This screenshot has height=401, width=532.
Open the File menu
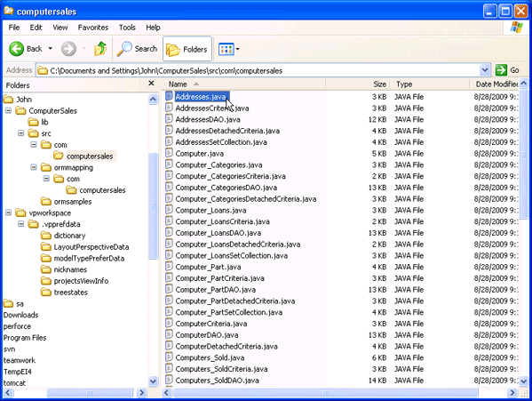pos(14,28)
